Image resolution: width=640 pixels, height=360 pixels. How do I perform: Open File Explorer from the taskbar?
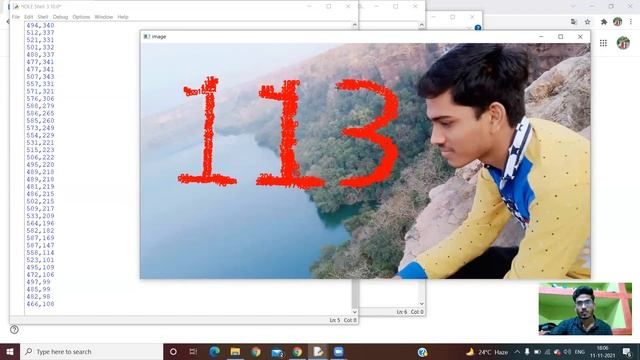(235, 351)
